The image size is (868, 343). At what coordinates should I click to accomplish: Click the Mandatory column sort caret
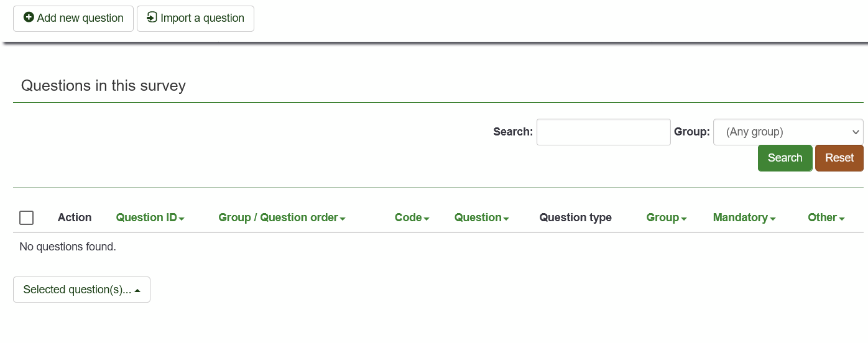[773, 219]
